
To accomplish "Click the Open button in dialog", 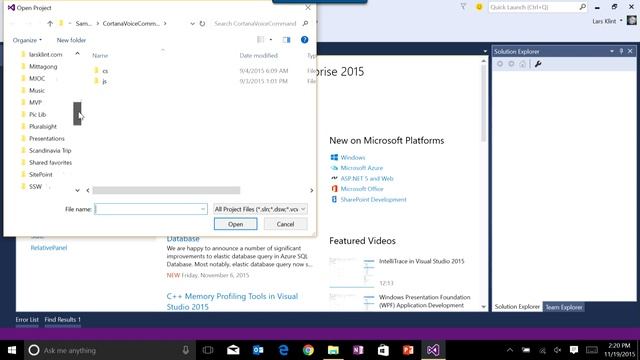I will pos(236,224).
